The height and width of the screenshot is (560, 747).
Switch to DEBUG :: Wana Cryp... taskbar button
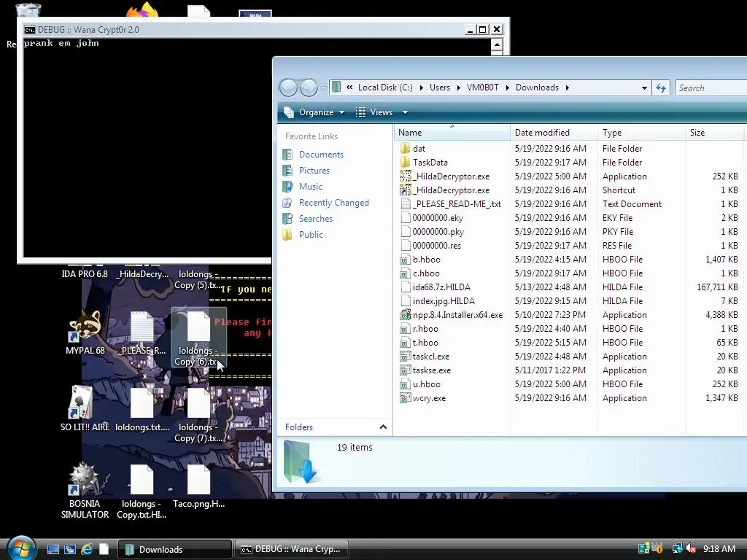tap(292, 549)
